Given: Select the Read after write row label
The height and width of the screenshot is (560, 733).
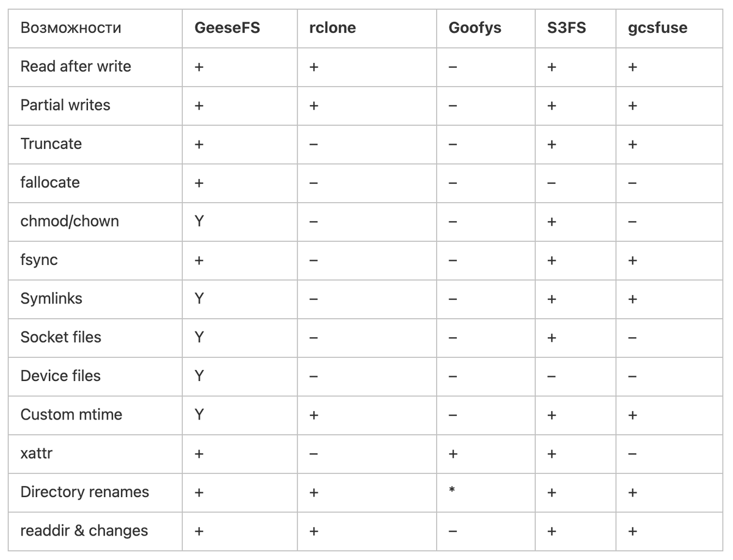Looking at the screenshot, I should pos(76,67).
